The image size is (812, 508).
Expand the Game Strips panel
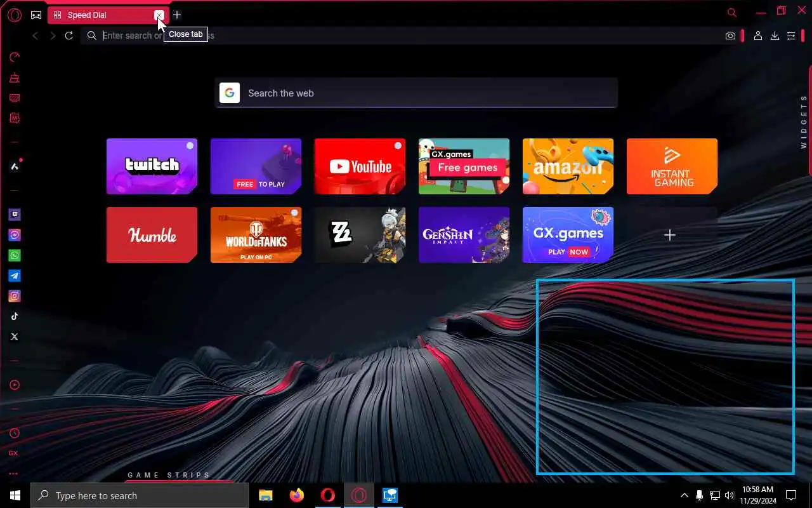169,475
